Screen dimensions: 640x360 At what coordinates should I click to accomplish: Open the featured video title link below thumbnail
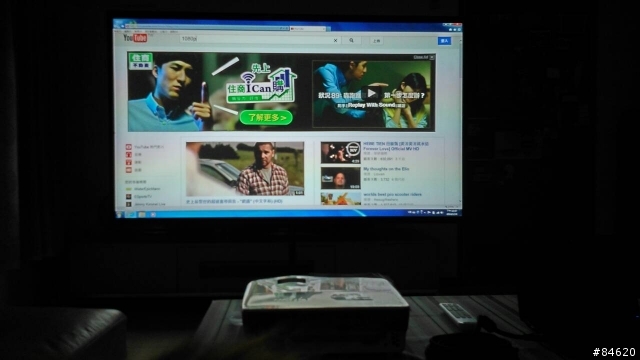(x=234, y=202)
